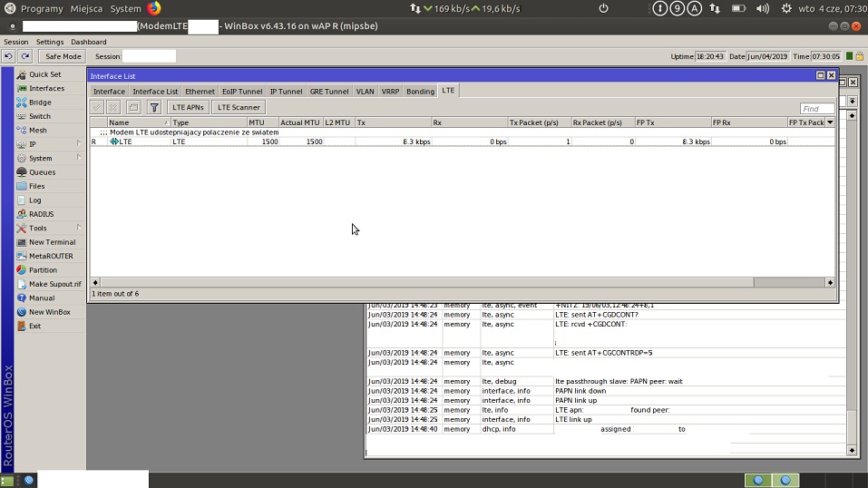Image resolution: width=868 pixels, height=488 pixels.
Task: Click the LTE APNs button
Action: [189, 107]
